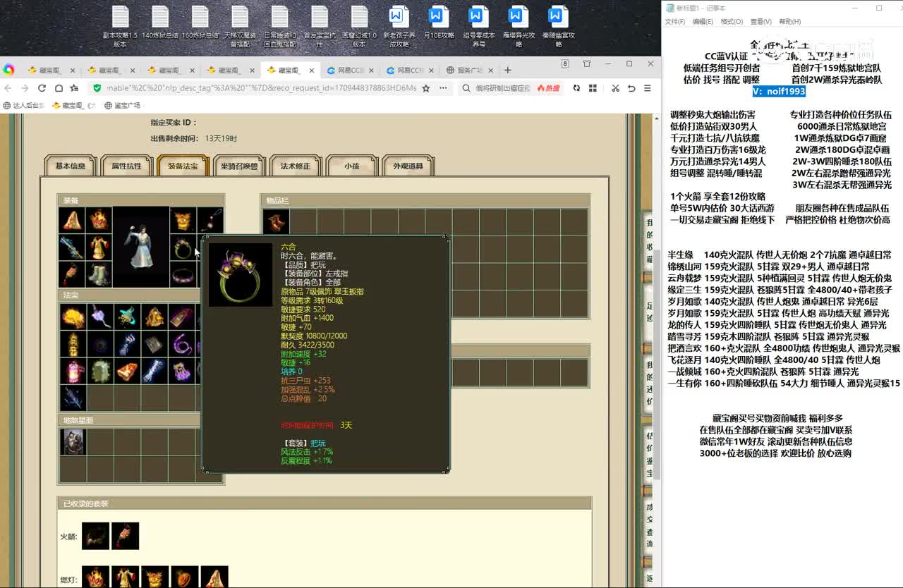
Task: Switch to the 小孩 tab
Action: (x=352, y=166)
